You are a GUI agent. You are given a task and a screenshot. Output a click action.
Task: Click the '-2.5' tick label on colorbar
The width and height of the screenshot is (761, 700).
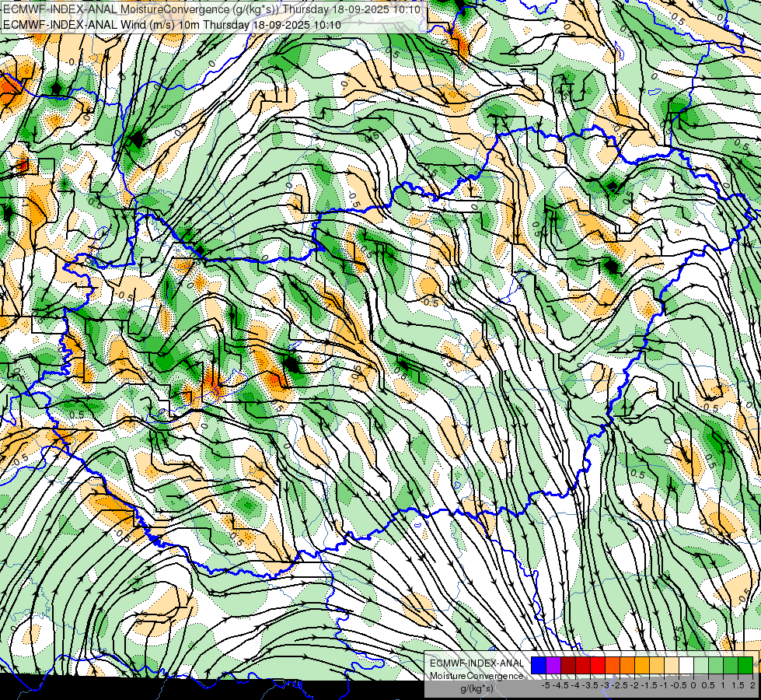pyautogui.click(x=618, y=685)
